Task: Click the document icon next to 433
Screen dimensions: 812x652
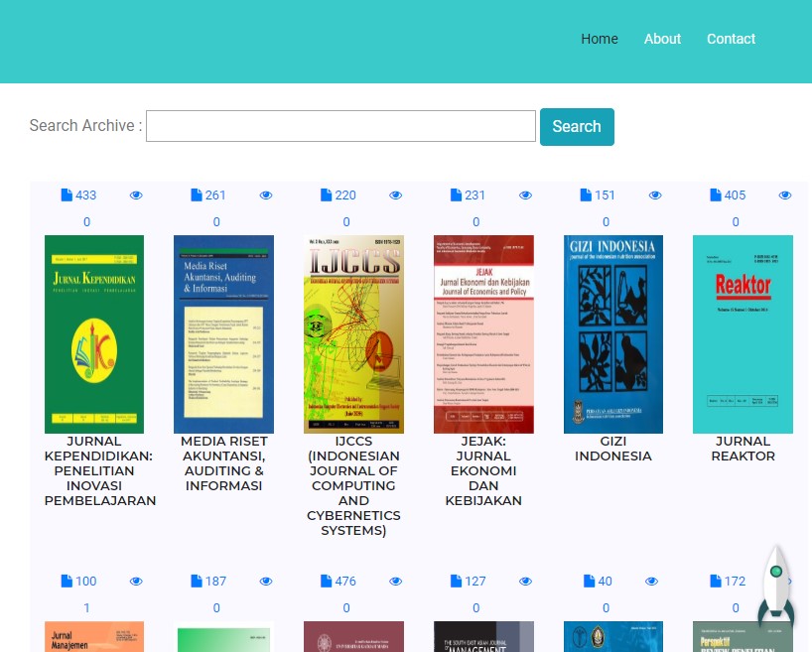Action: (x=67, y=196)
